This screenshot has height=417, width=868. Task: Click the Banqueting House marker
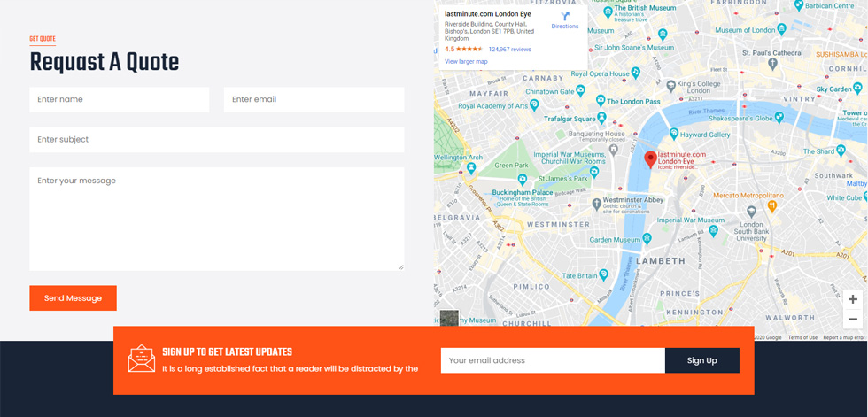tap(613, 148)
